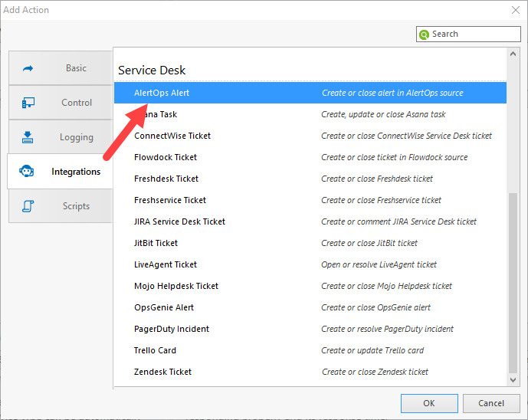Select the JitBit Ticket action
528x420 pixels.
pos(310,243)
